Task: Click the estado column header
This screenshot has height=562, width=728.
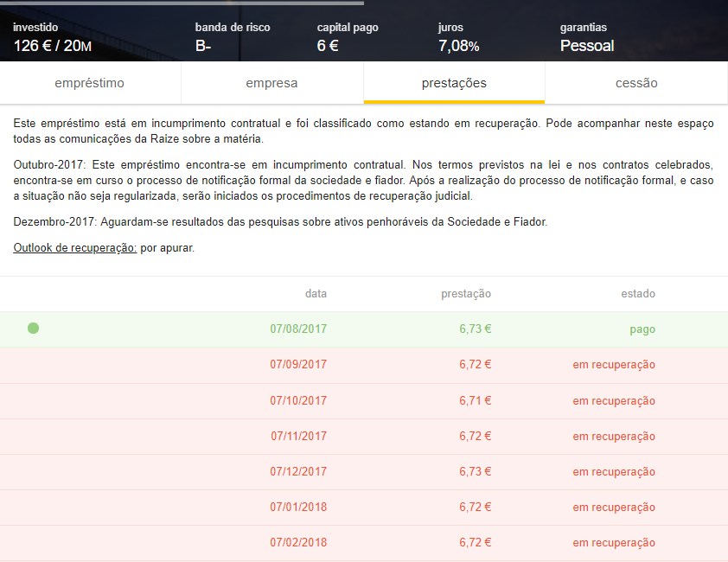Action: [636, 294]
